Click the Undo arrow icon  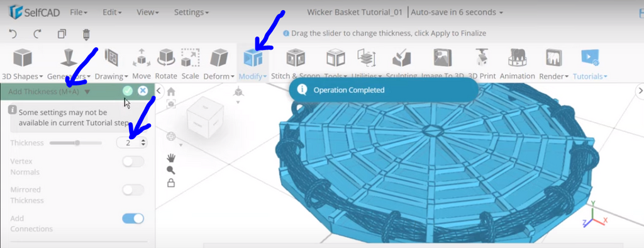13,34
